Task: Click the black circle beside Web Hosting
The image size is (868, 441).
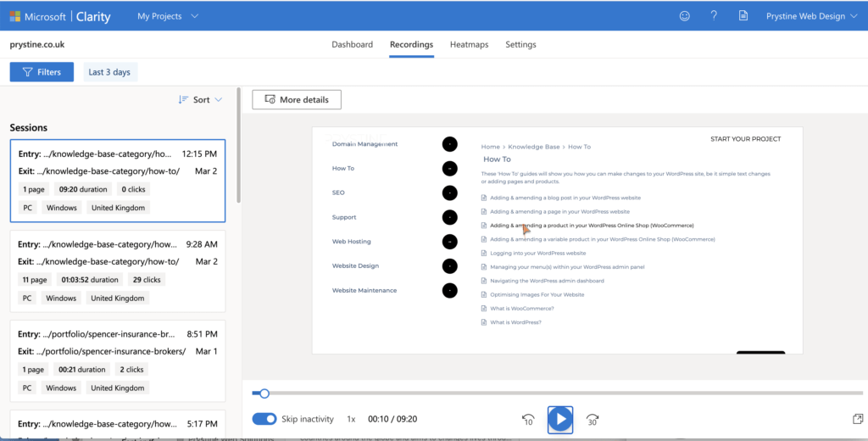Action: [x=450, y=242]
